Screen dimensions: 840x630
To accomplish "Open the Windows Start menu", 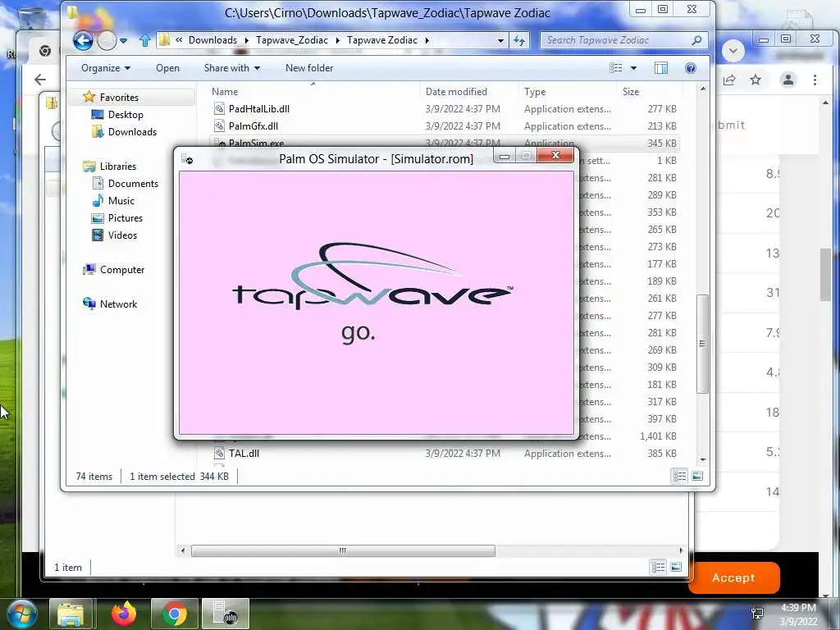I will 22,614.
